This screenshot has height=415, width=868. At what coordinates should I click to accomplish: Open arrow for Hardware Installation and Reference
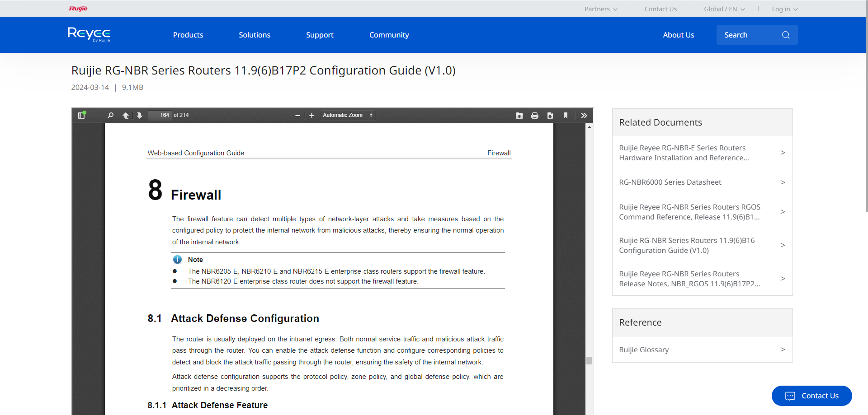point(783,153)
